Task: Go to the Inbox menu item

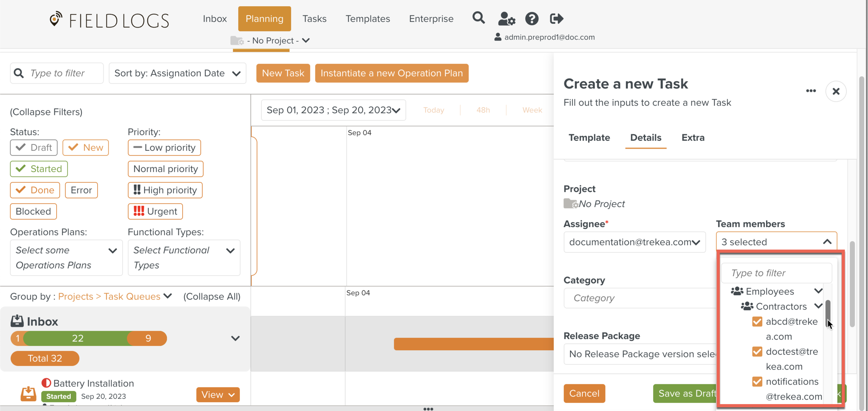Action: [215, 19]
